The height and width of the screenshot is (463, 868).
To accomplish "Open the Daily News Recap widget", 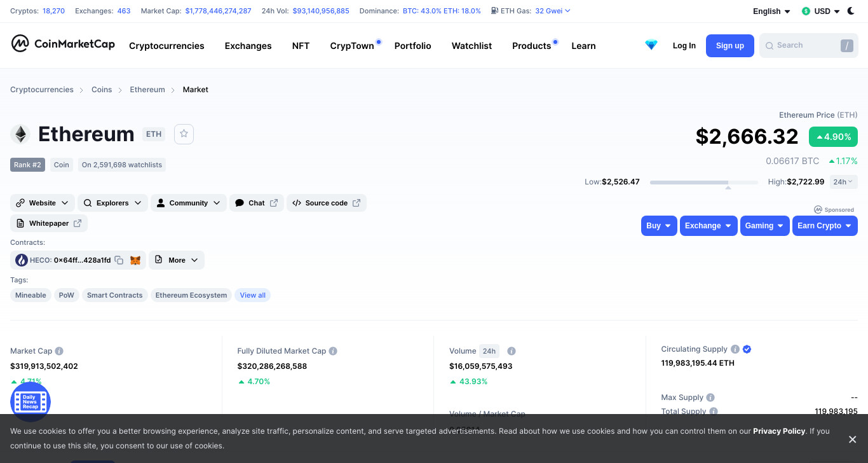I will (x=31, y=402).
